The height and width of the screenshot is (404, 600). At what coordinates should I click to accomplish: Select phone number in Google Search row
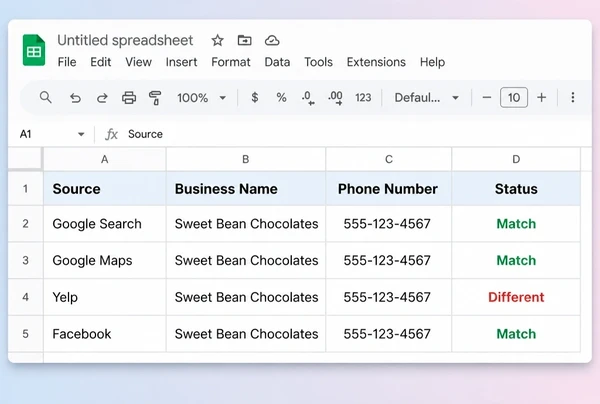click(x=389, y=223)
